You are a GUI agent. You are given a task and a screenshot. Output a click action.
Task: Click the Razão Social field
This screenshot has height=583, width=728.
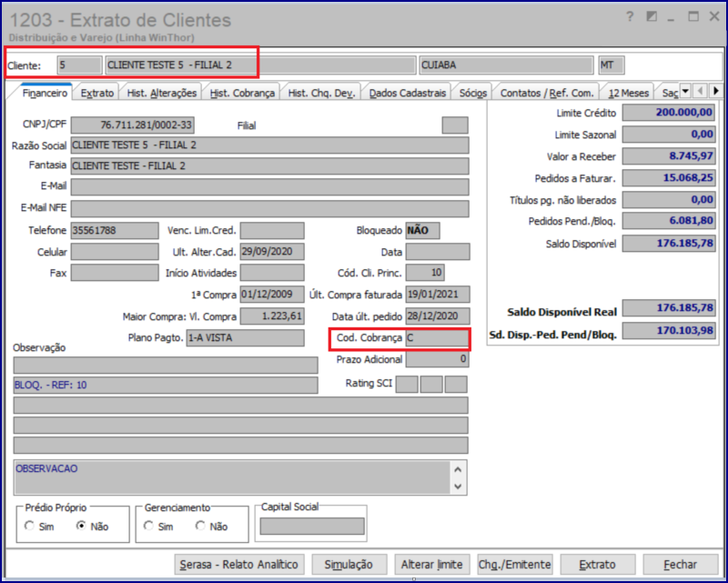pyautogui.click(x=269, y=146)
